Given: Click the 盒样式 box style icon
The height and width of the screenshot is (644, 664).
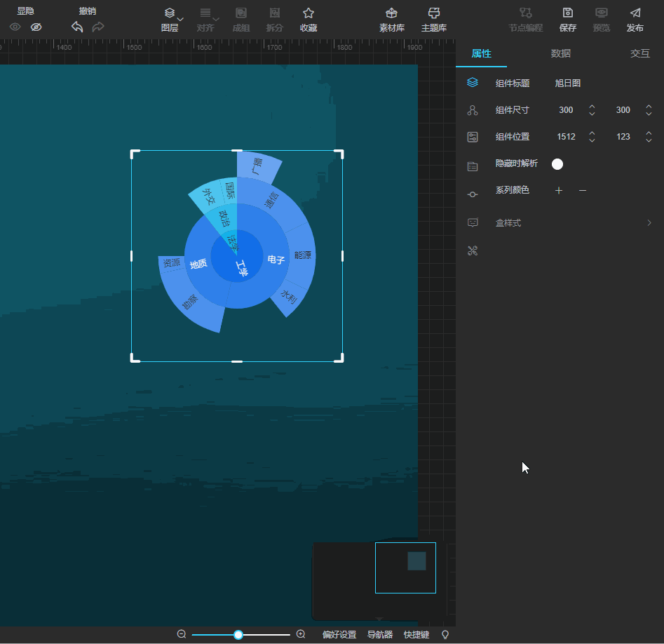Looking at the screenshot, I should 473,222.
